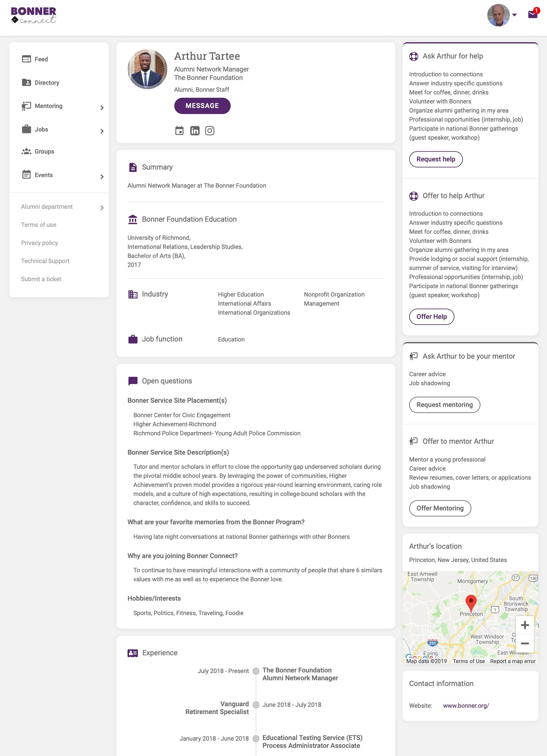Click the Ask Arthur for help lifebuoy icon

[x=413, y=56]
